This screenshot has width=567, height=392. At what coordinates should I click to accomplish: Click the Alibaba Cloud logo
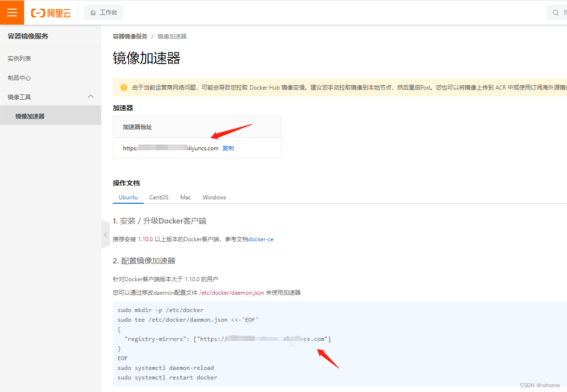(x=51, y=13)
